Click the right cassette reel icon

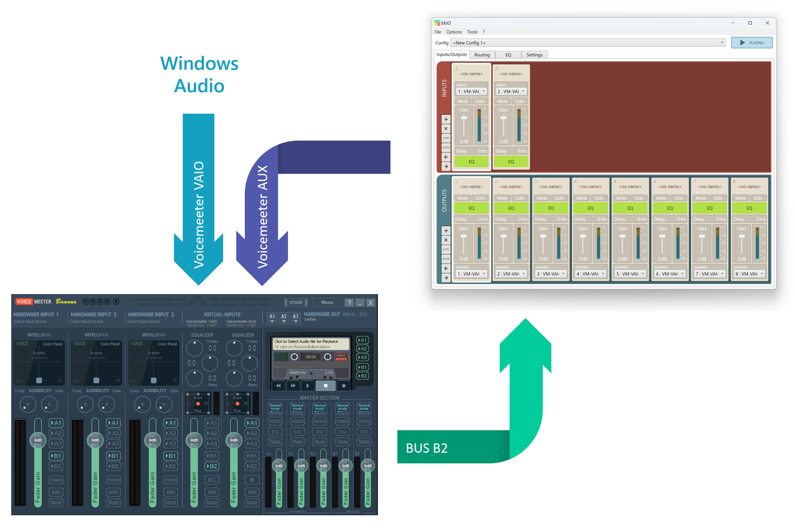pos(327,357)
